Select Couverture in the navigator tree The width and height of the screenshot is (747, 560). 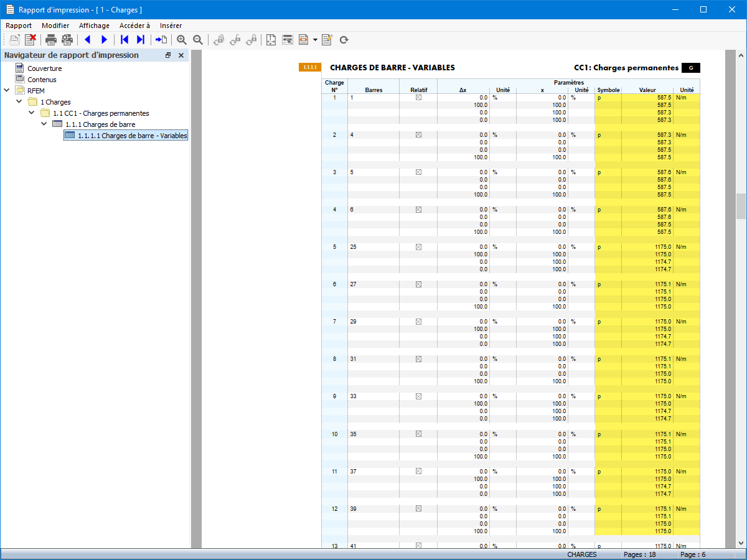tap(44, 68)
